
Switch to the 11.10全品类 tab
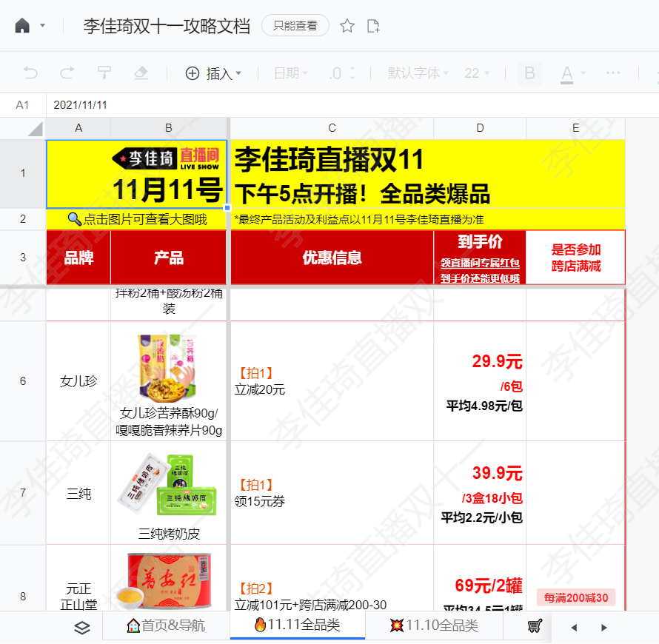pos(434,625)
